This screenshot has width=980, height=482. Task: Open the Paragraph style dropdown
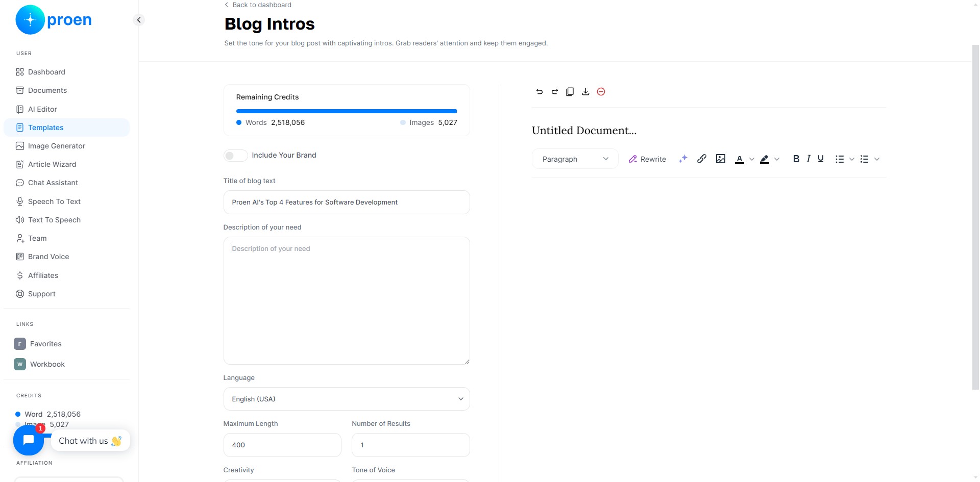click(575, 159)
